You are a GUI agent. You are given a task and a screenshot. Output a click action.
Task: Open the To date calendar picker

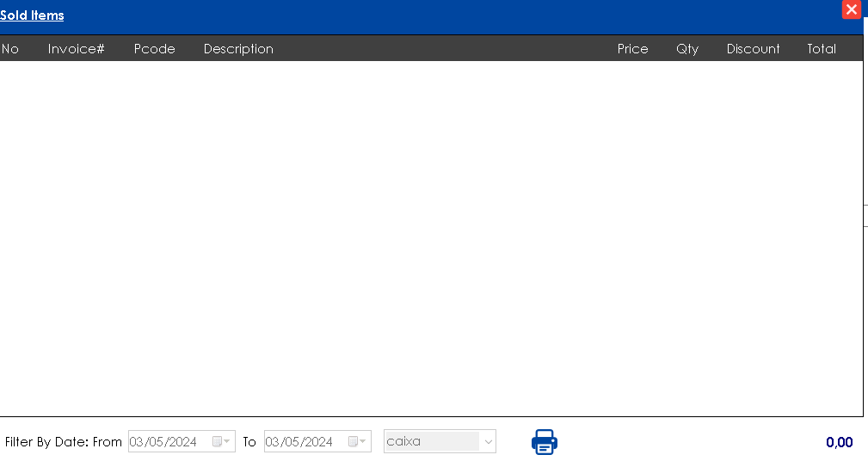pos(357,442)
